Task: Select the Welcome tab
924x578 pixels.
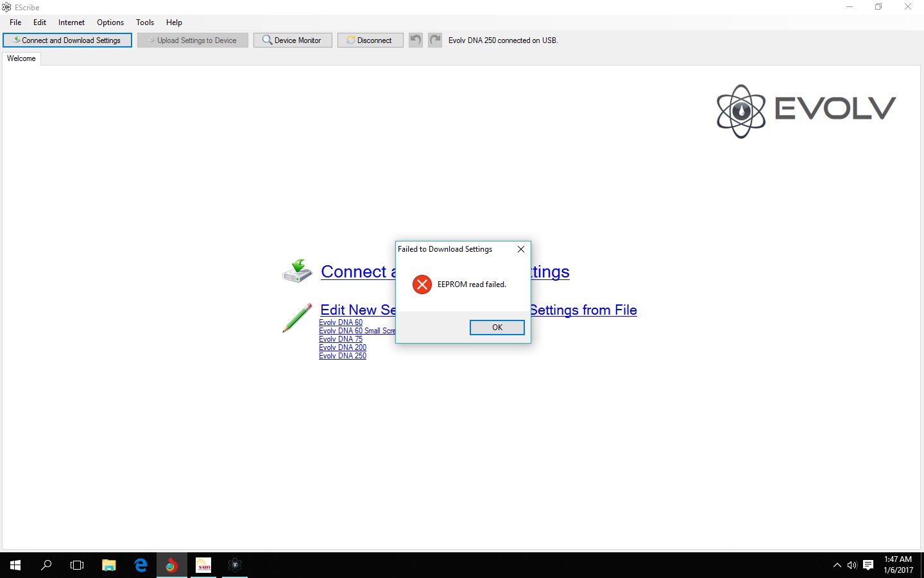Action: point(21,58)
